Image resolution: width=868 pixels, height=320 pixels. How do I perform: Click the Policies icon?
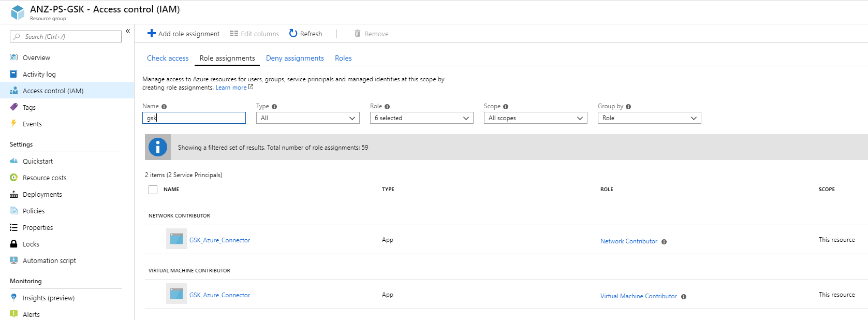[14, 211]
